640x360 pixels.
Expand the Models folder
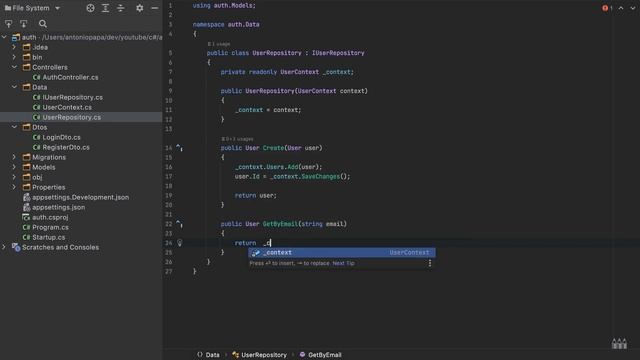click(14, 167)
